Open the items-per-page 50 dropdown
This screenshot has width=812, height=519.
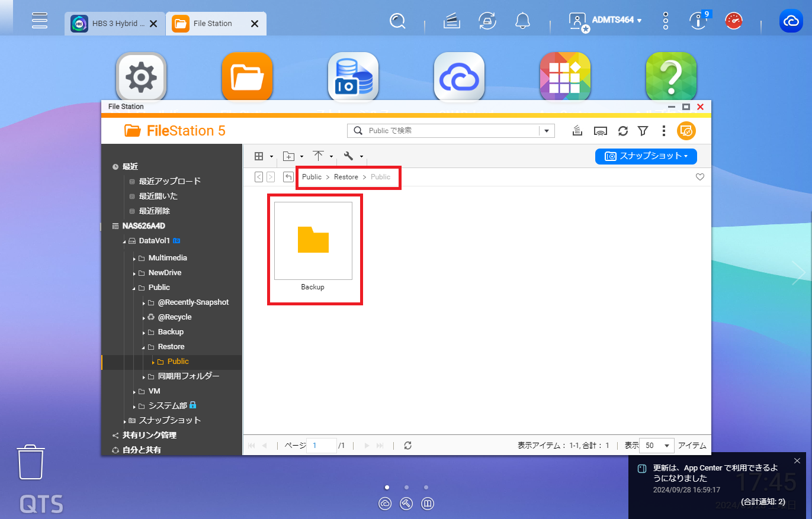pyautogui.click(x=657, y=446)
